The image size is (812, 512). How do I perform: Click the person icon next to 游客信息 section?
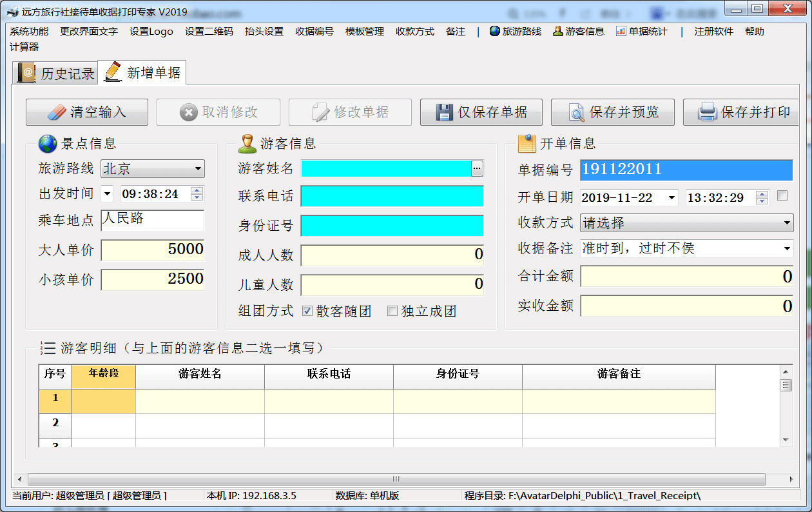247,143
